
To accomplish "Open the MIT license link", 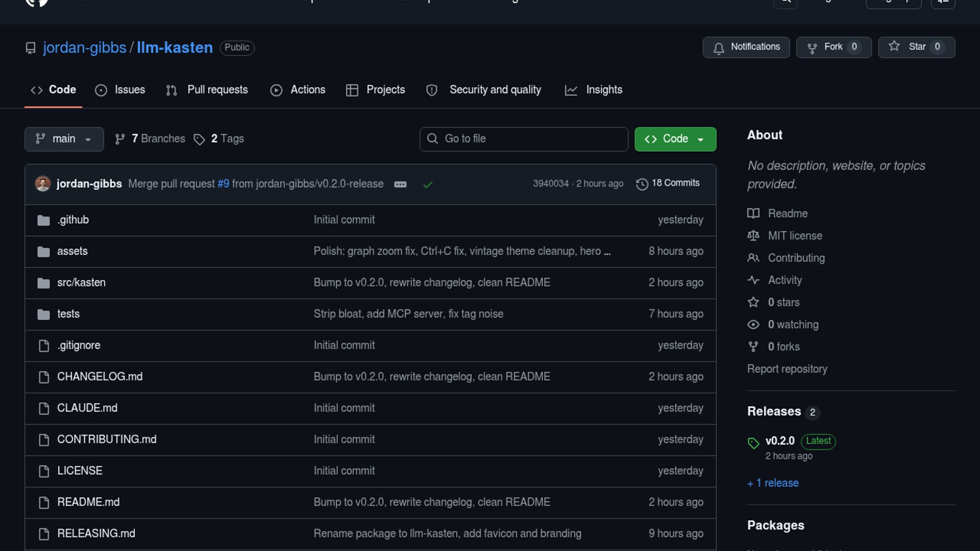I will coord(795,236).
